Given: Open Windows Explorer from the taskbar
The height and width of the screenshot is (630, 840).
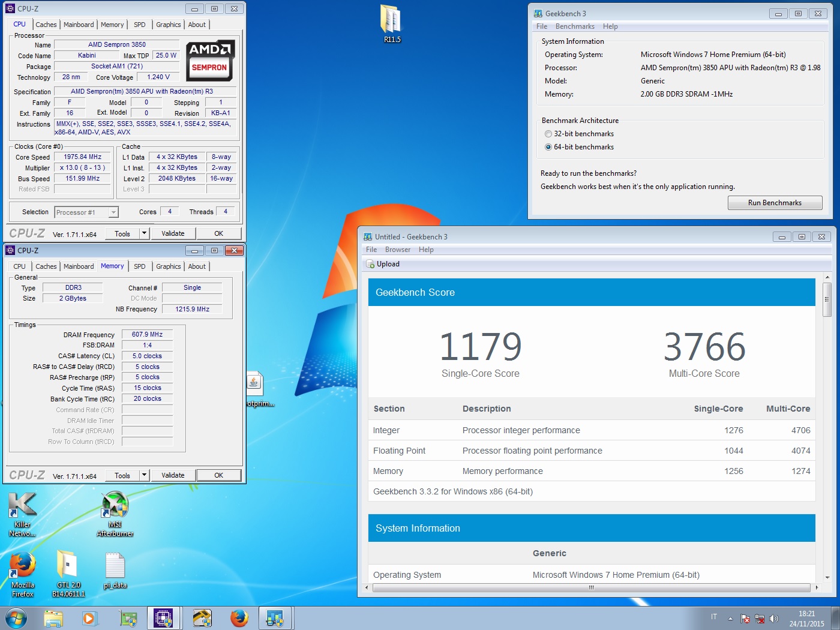Looking at the screenshot, I should point(53,618).
